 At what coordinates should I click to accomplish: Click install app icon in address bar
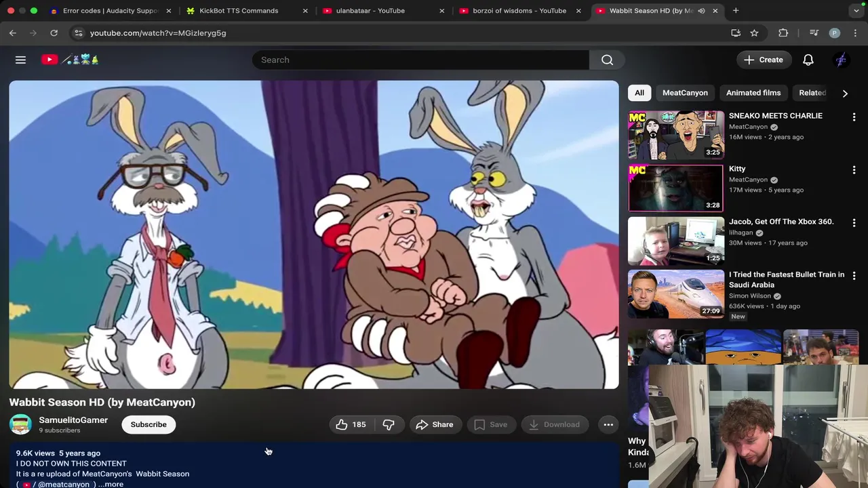click(x=736, y=33)
